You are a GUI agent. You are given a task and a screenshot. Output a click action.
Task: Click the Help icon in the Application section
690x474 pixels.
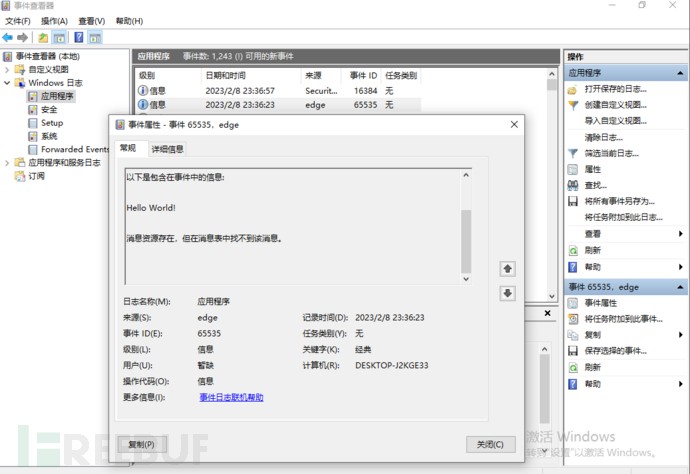coord(573,267)
